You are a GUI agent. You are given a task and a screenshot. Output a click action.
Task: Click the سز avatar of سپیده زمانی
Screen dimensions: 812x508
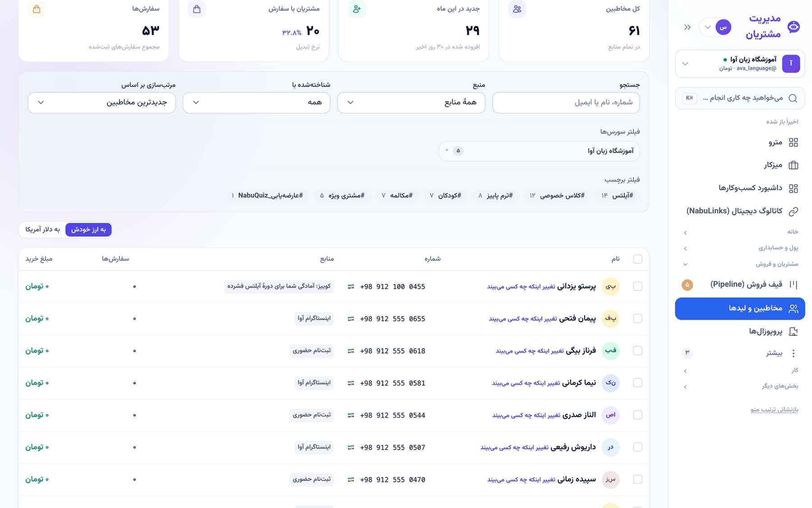611,480
